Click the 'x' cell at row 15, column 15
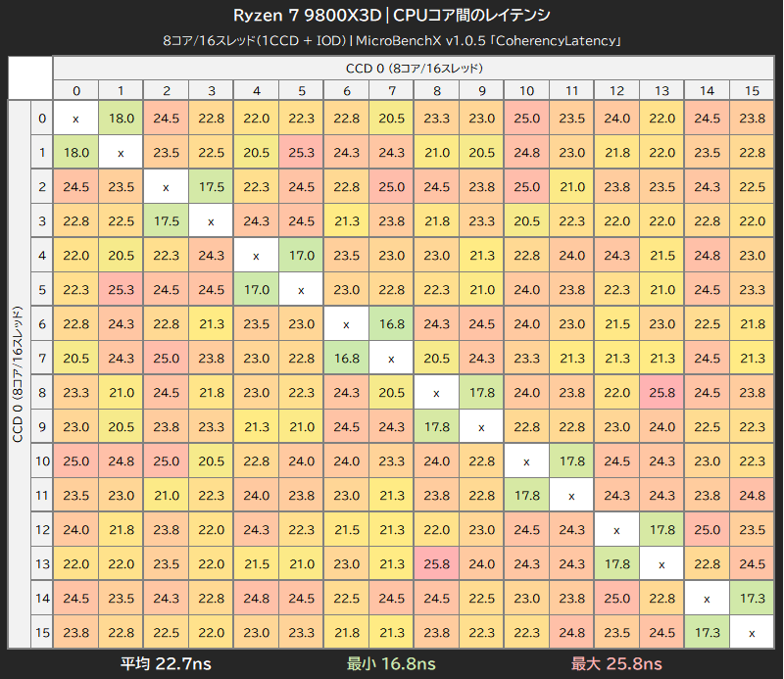784x679 pixels. 752,633
